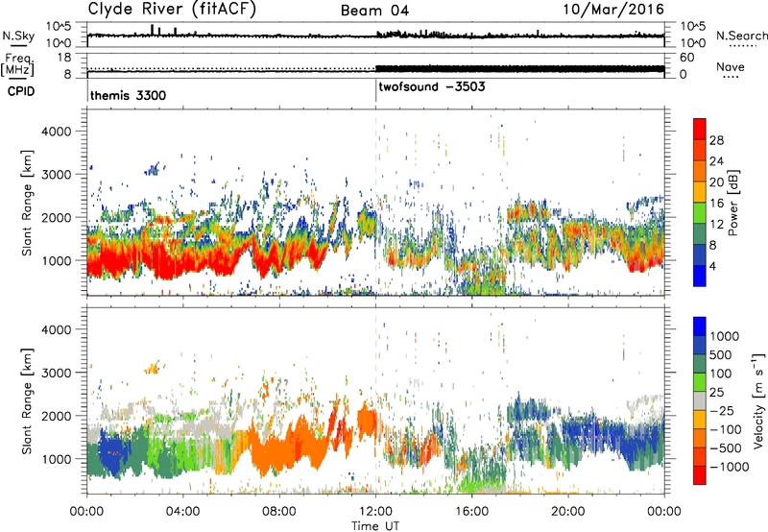Click the '18' frequency axis tick
The image size is (768, 532).
click(64, 58)
